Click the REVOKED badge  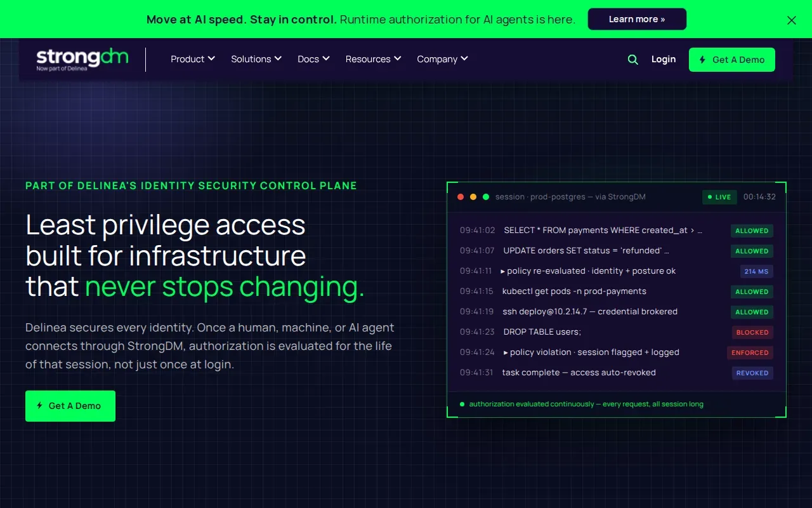click(x=752, y=373)
